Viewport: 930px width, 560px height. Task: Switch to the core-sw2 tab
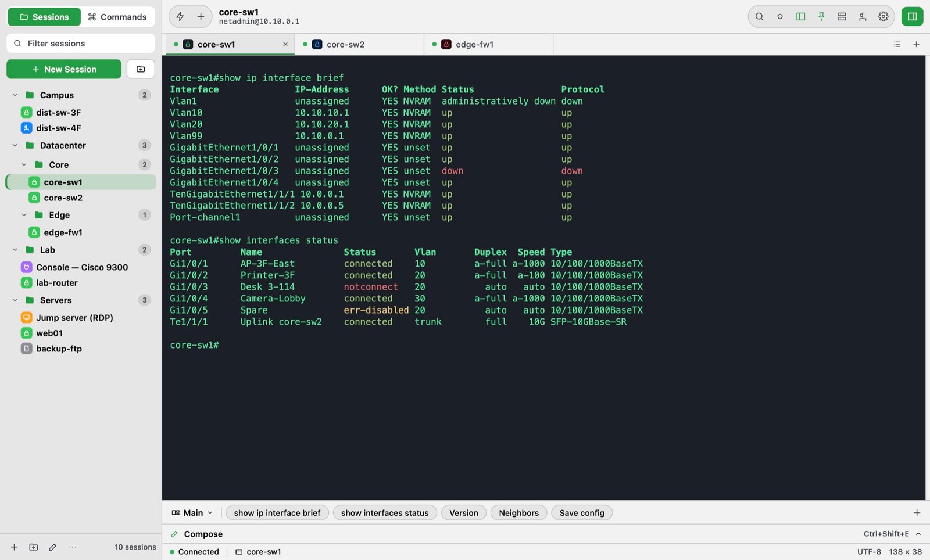coord(359,44)
